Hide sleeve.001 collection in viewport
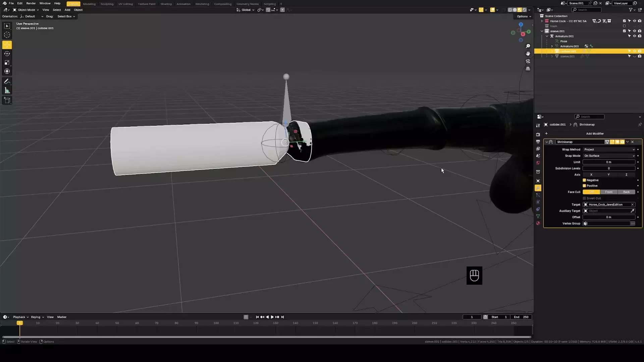This screenshot has height=362, width=644. click(634, 31)
